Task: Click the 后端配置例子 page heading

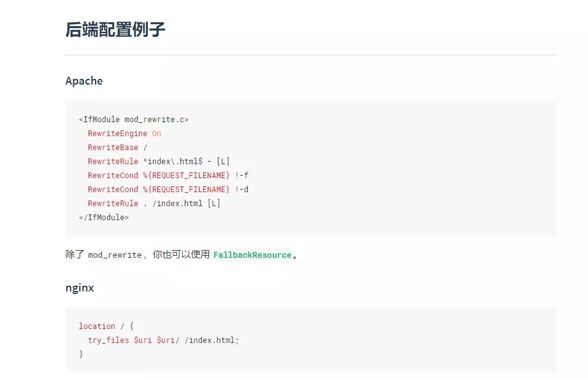Action: [x=115, y=29]
